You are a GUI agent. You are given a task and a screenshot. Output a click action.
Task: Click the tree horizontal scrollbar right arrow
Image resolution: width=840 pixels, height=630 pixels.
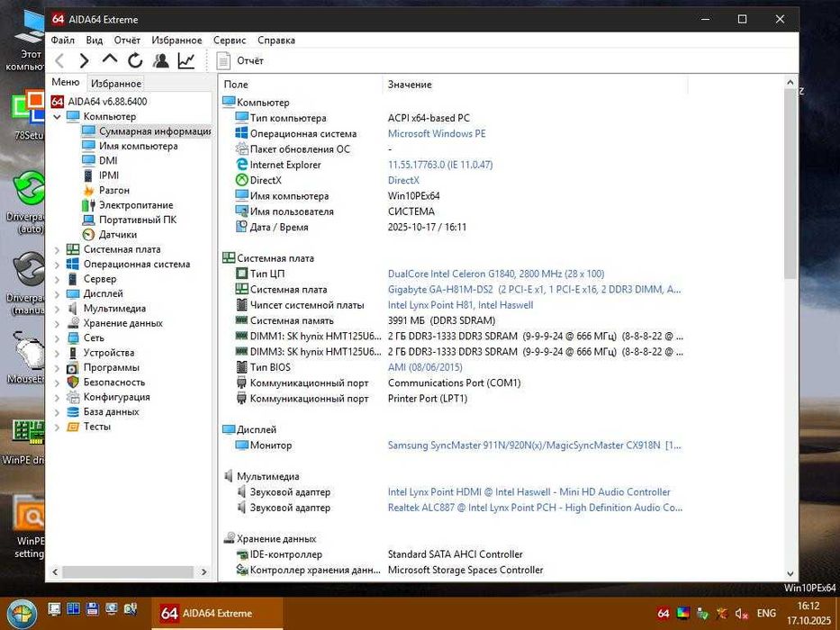click(203, 572)
